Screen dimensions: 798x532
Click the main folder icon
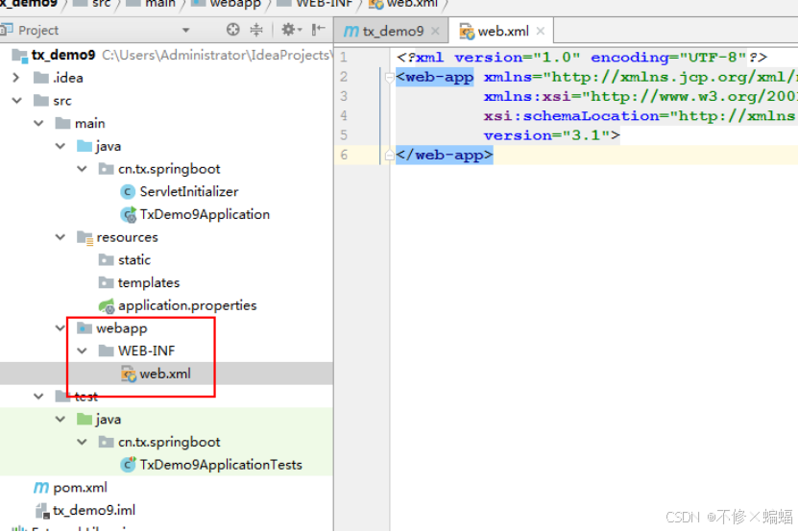pos(62,123)
